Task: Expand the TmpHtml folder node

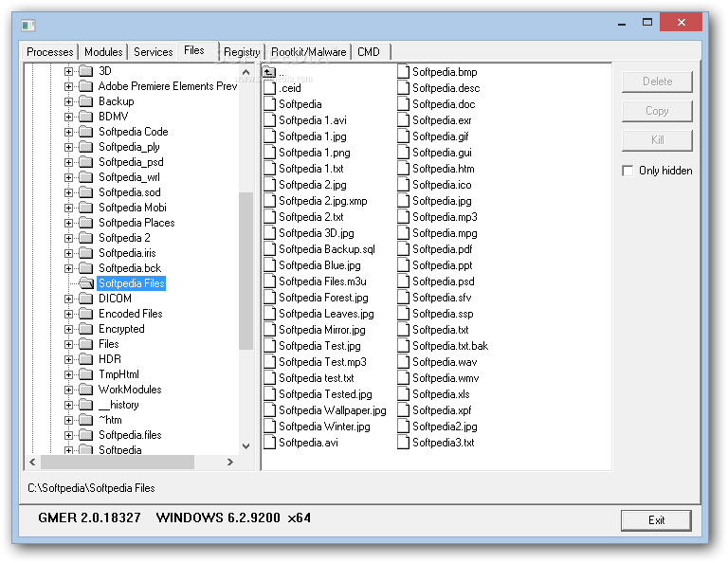Action: [x=68, y=374]
